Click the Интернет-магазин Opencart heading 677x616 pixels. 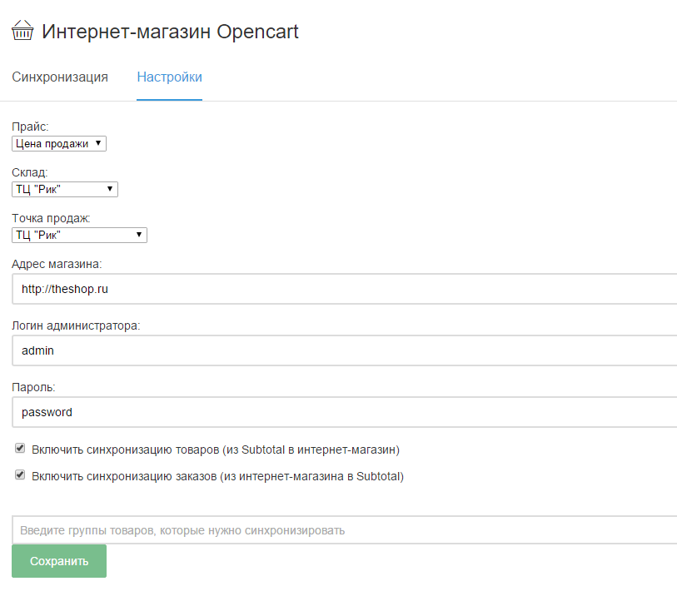click(170, 32)
